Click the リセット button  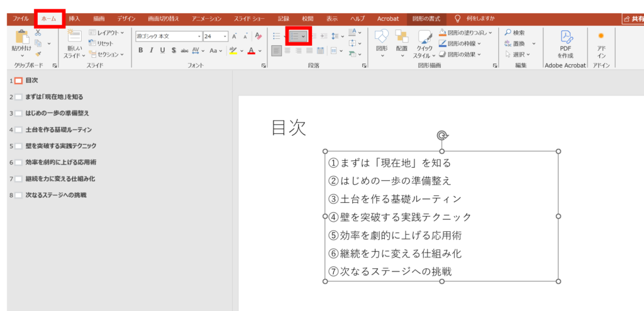pyautogui.click(x=101, y=43)
